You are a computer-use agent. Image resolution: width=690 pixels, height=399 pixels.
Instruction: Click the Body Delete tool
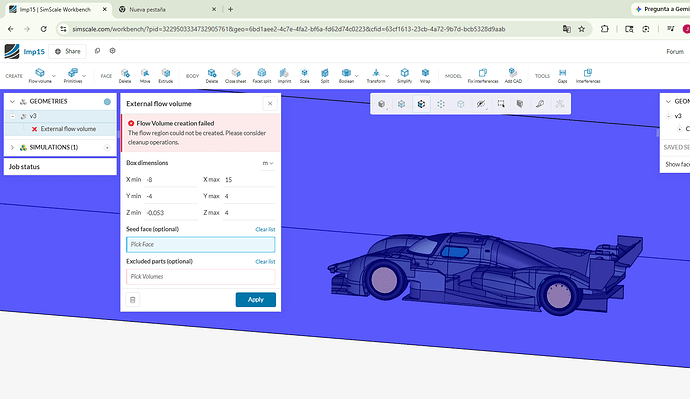(x=212, y=75)
